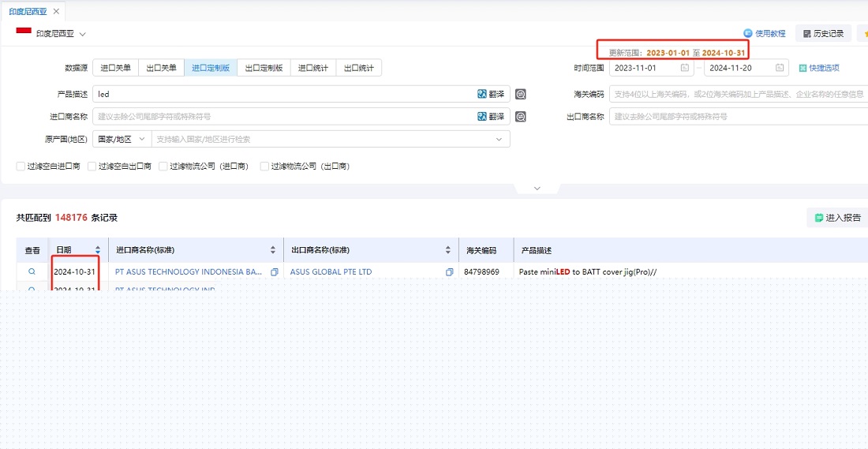The height and width of the screenshot is (449, 868).
Task: Collapse the search filter panel
Action: pyautogui.click(x=537, y=189)
